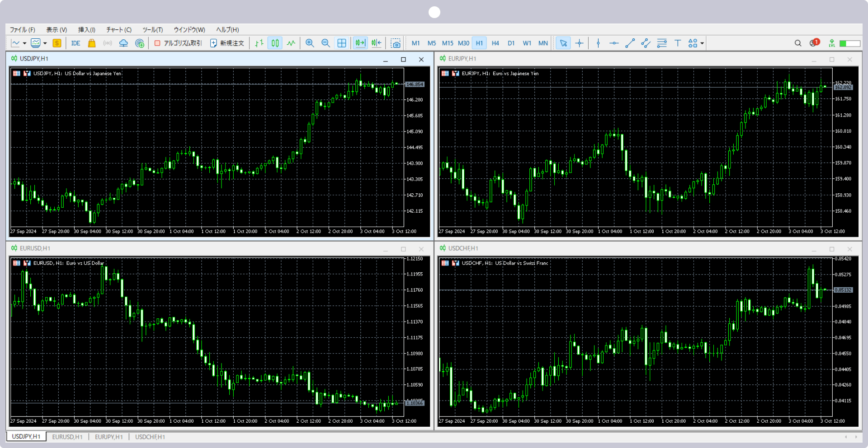Zoom in on the chart
Image resolution: width=868 pixels, height=448 pixels.
310,43
